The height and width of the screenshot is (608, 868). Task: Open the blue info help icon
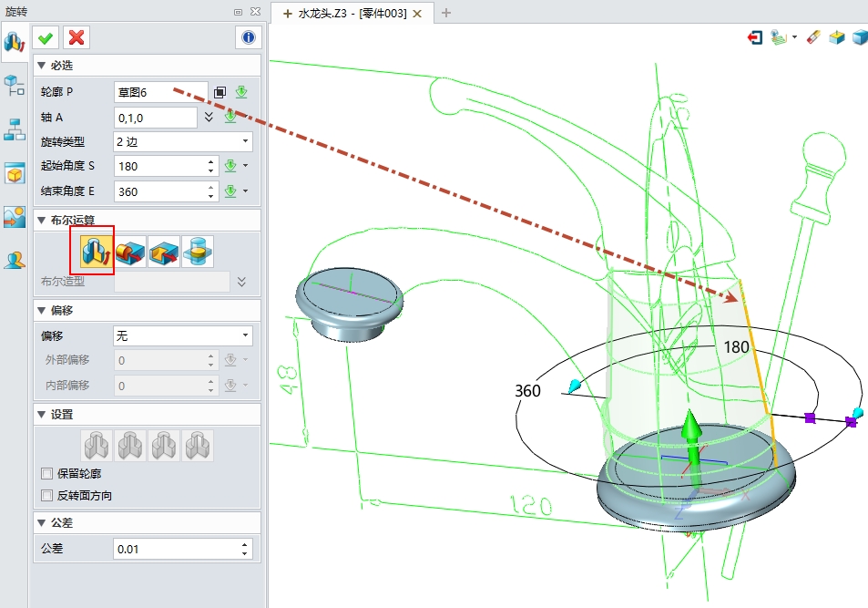[x=248, y=37]
